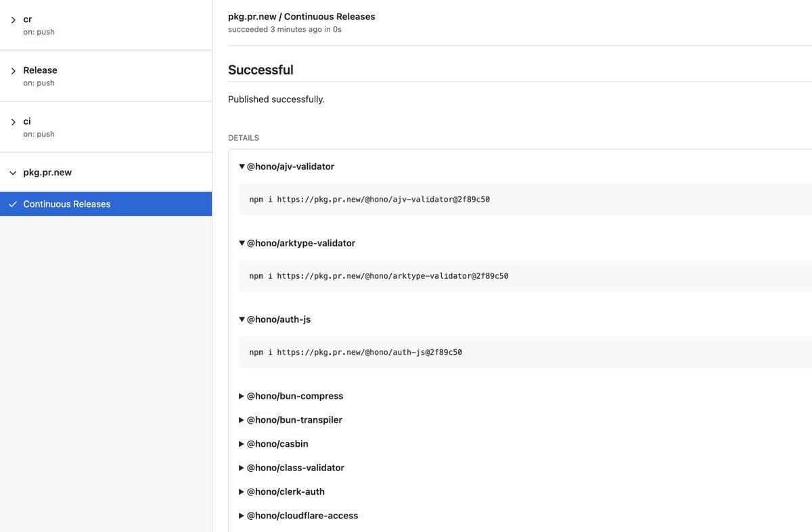Collapse the @hono/ajv-validator details triangle
The image size is (812, 532).
[242, 167]
